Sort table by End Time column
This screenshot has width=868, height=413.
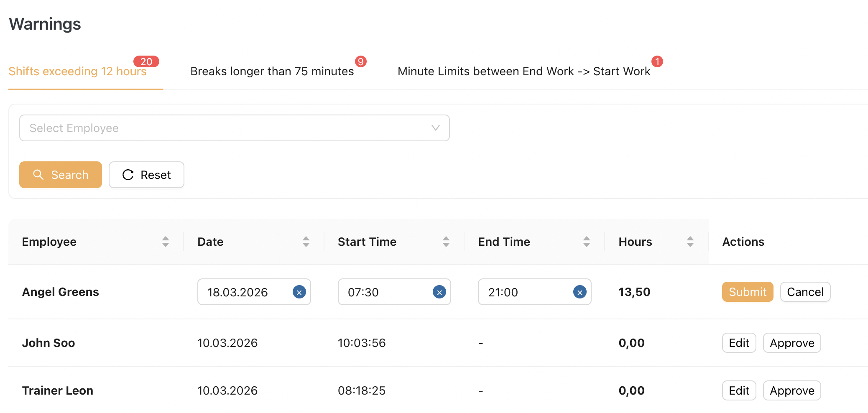587,242
